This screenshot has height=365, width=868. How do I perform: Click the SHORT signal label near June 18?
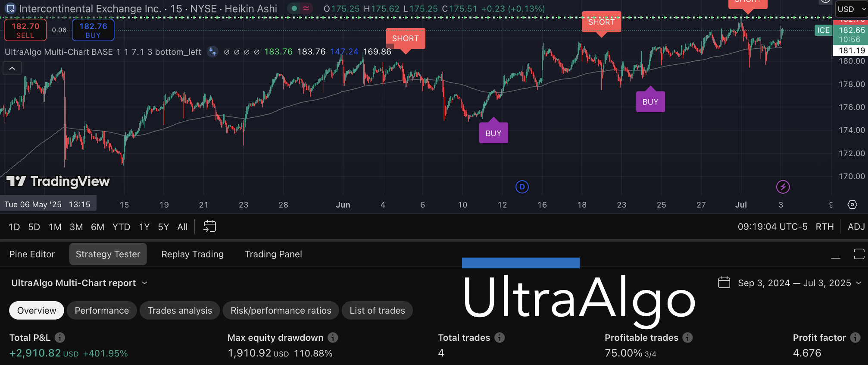pos(602,22)
